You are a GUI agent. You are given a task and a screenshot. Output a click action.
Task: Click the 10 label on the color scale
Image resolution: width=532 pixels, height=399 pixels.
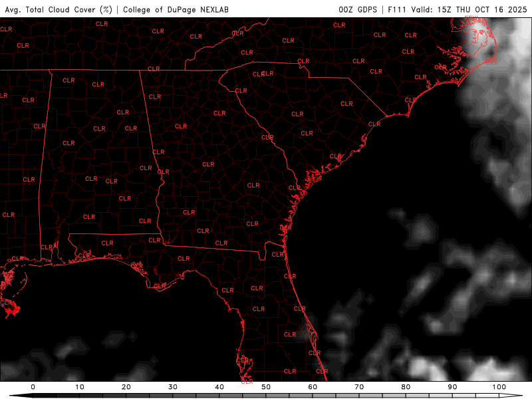click(79, 387)
